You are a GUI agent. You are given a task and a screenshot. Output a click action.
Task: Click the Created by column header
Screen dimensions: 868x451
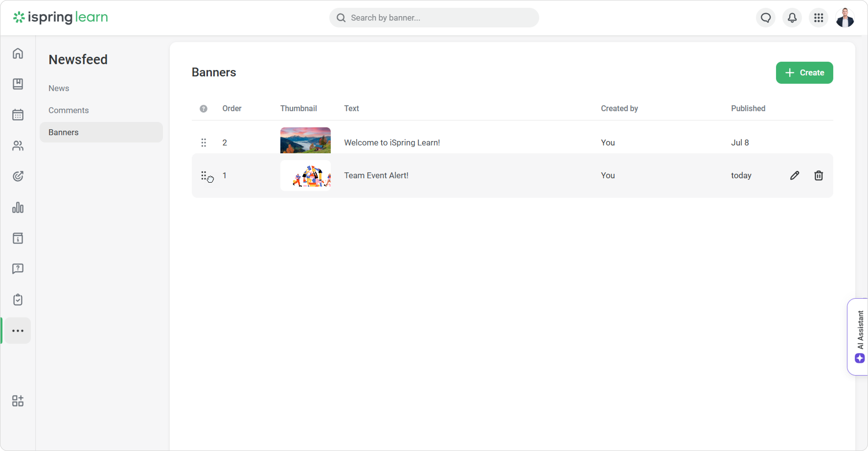coord(619,109)
